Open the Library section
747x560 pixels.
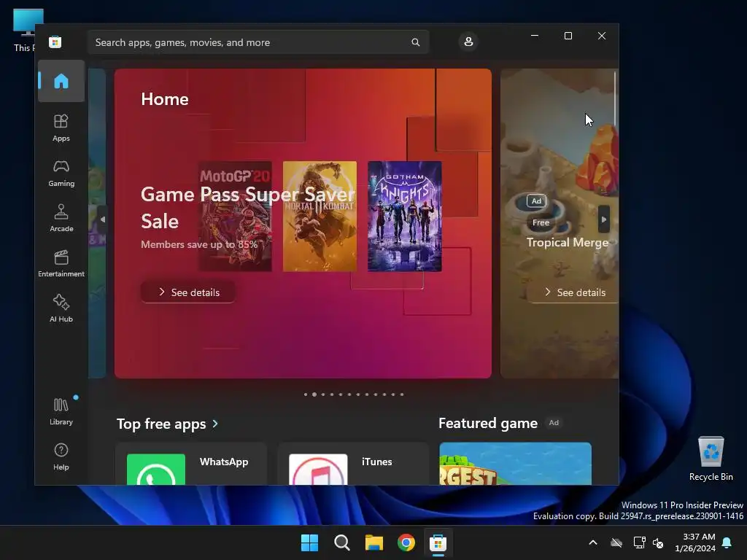[x=61, y=411]
